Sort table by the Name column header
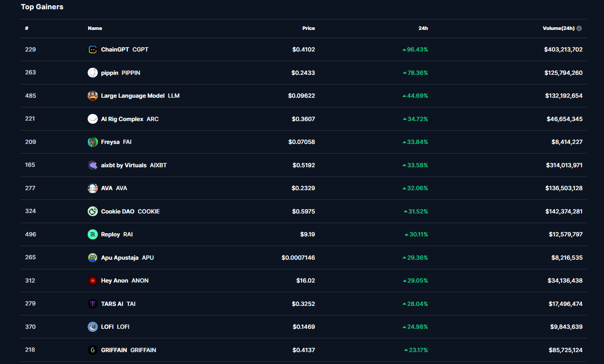 [95, 28]
